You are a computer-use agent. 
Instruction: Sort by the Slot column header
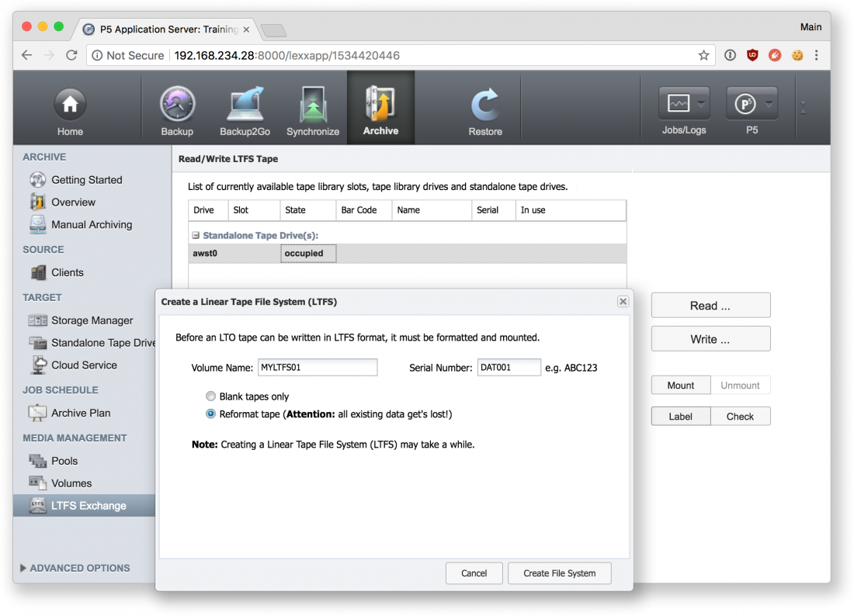255,210
